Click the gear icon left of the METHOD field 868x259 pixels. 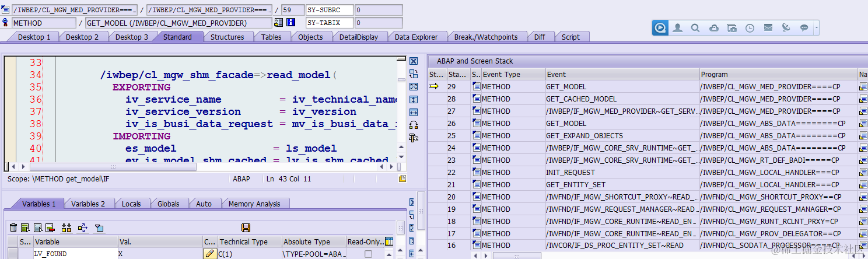[x=5, y=23]
